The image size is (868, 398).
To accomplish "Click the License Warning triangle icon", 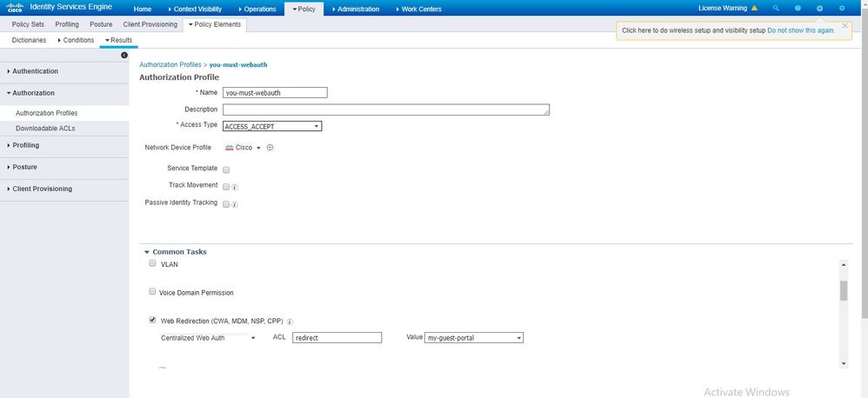I will 755,9.
